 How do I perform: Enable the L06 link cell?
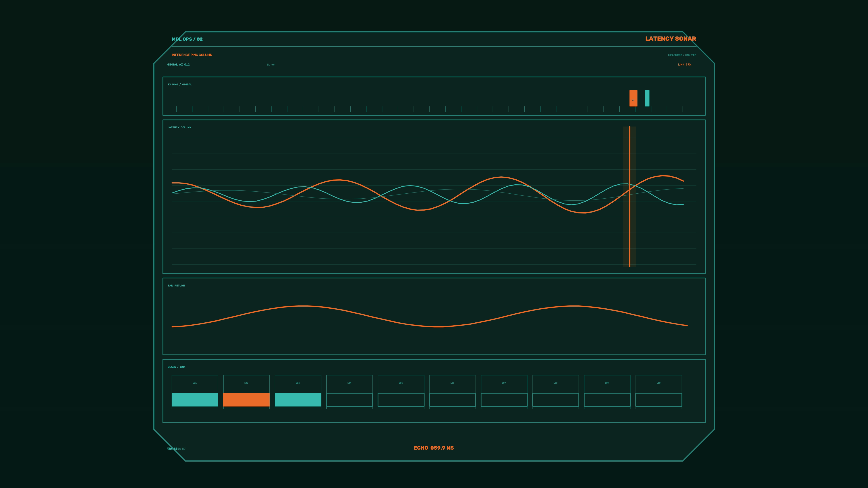click(x=453, y=392)
